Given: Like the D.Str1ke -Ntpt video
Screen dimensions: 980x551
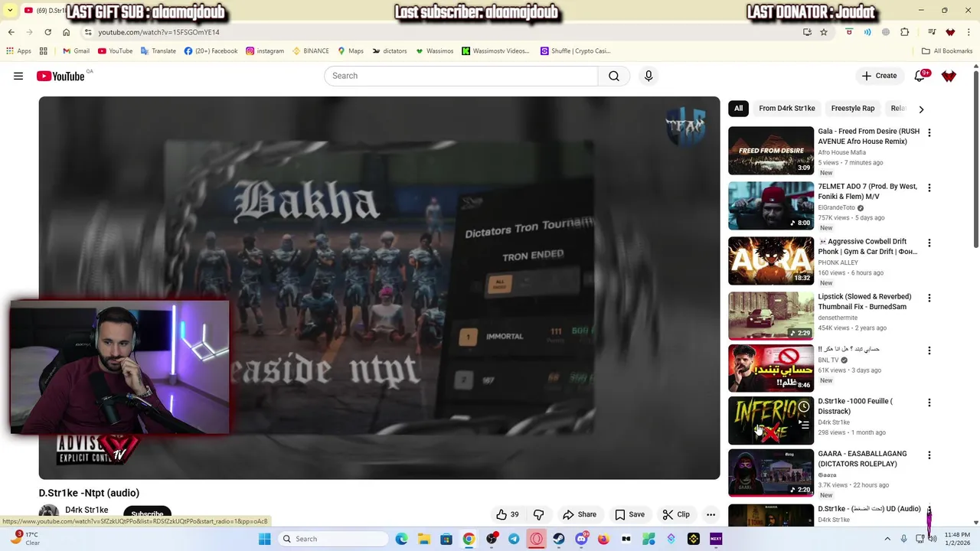Looking at the screenshot, I should pos(507,514).
